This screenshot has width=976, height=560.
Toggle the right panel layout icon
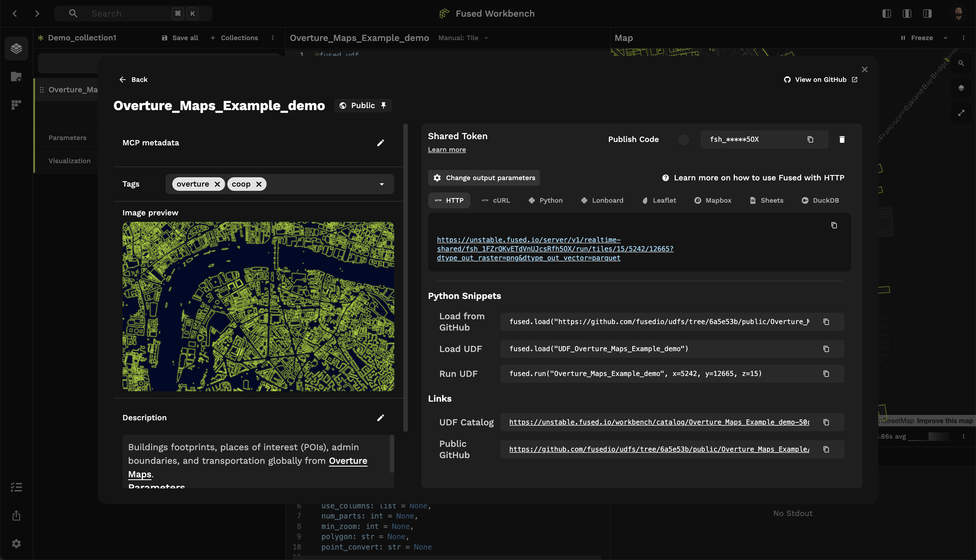[x=927, y=14]
